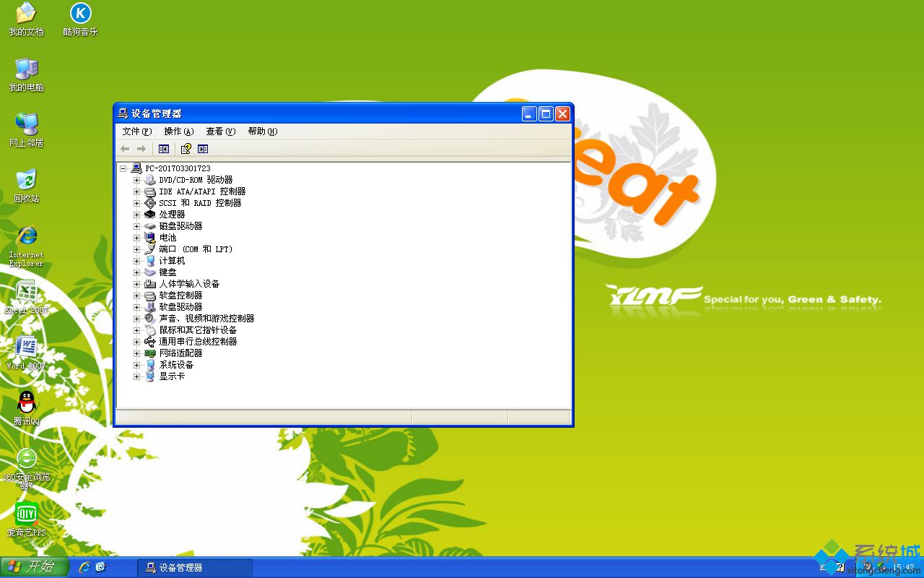Viewport: 924px width, 578px height.
Task: Open the 查看(V) menu
Action: click(220, 131)
